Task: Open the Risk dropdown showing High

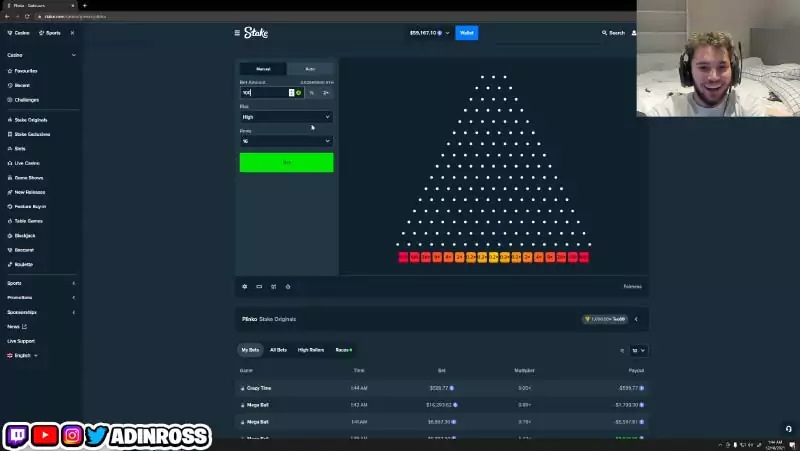Action: pyautogui.click(x=286, y=117)
